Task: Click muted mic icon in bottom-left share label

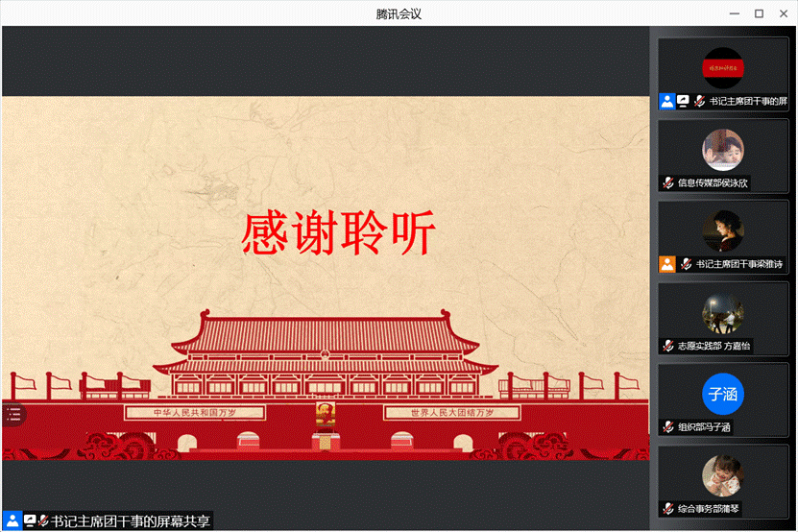Action: coord(43,521)
